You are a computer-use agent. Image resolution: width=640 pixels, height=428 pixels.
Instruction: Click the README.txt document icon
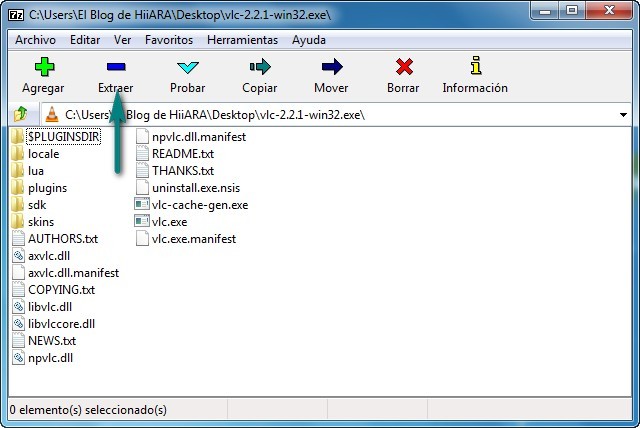coord(142,154)
